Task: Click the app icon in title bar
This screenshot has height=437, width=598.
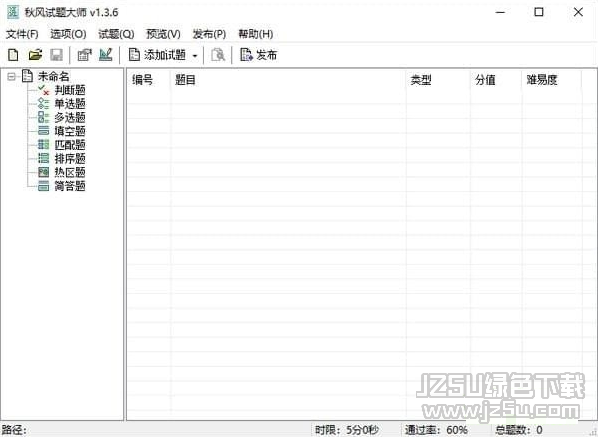Action: coord(13,12)
